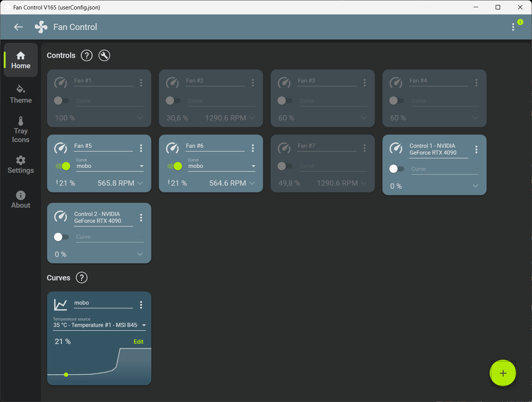532x402 pixels.
Task: Expand the Fan #1 card chevron
Action: pos(140,118)
